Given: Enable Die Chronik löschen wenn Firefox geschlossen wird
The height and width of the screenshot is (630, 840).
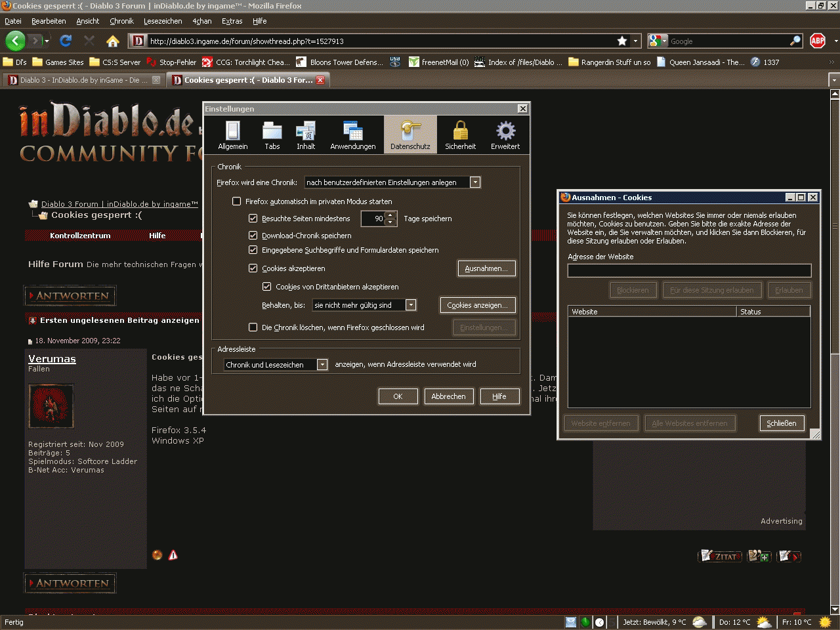Looking at the screenshot, I should 253,327.
